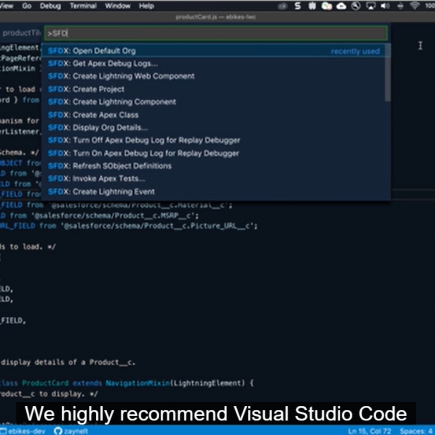The image size is (435, 435).
Task: Click ebikes-dev org in status bar
Action: point(23,431)
